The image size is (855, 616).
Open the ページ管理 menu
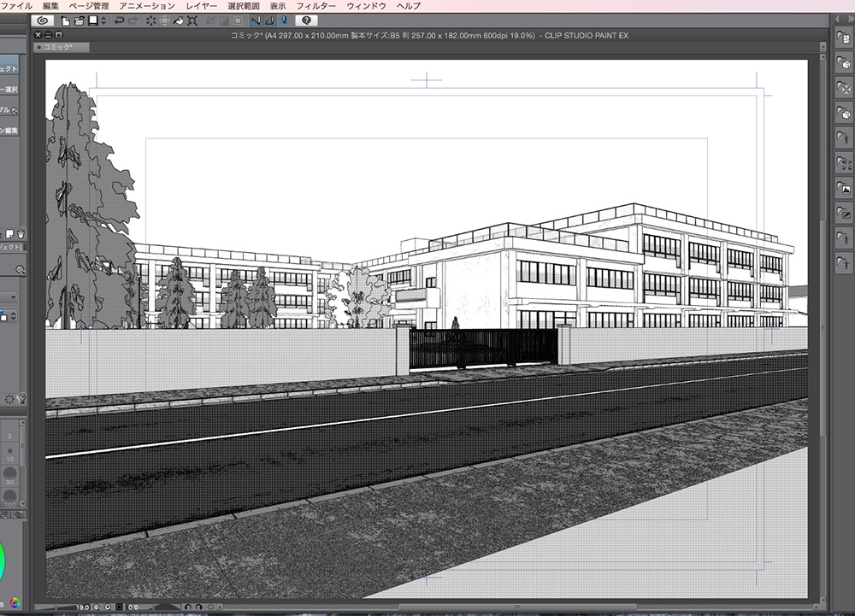pos(89,6)
